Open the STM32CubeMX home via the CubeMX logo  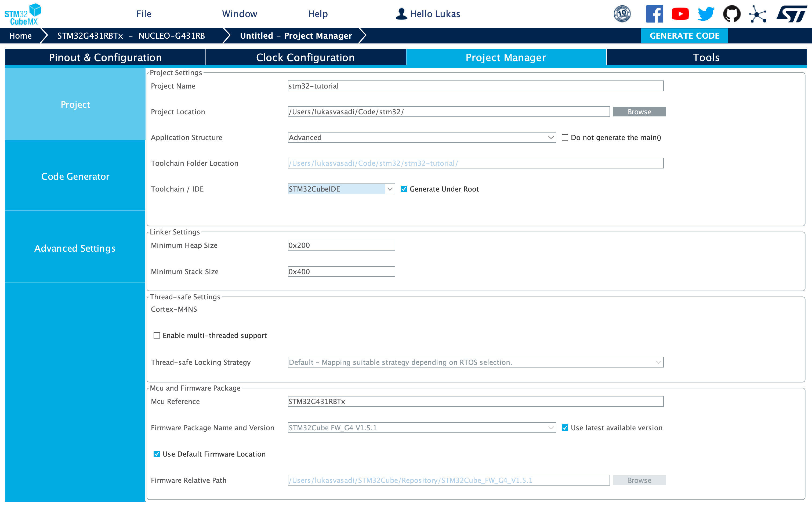[x=22, y=13]
